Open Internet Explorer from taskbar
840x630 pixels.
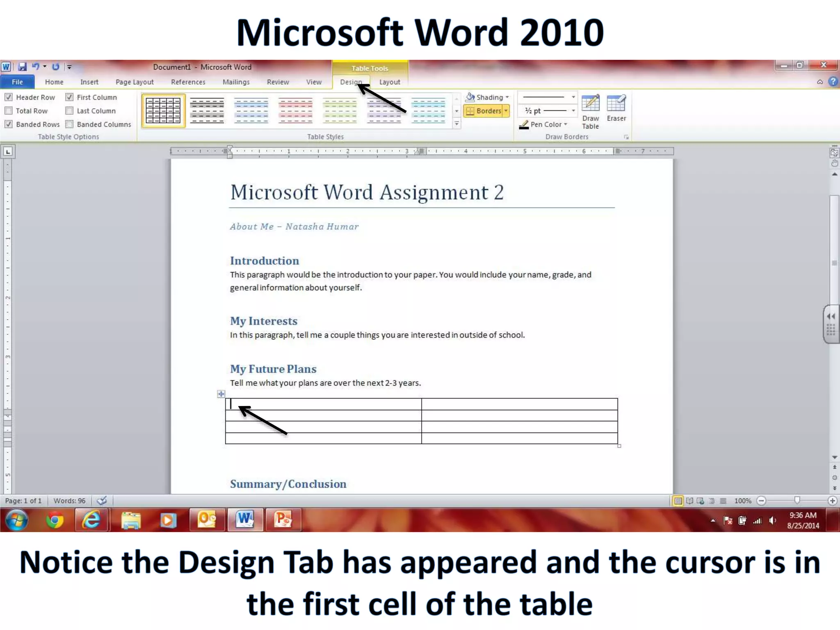91,520
